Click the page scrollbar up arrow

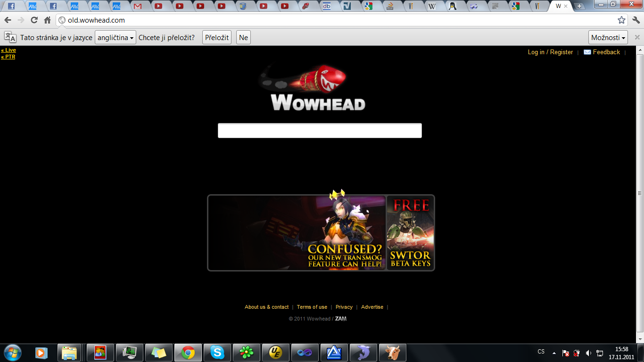tap(640, 49)
